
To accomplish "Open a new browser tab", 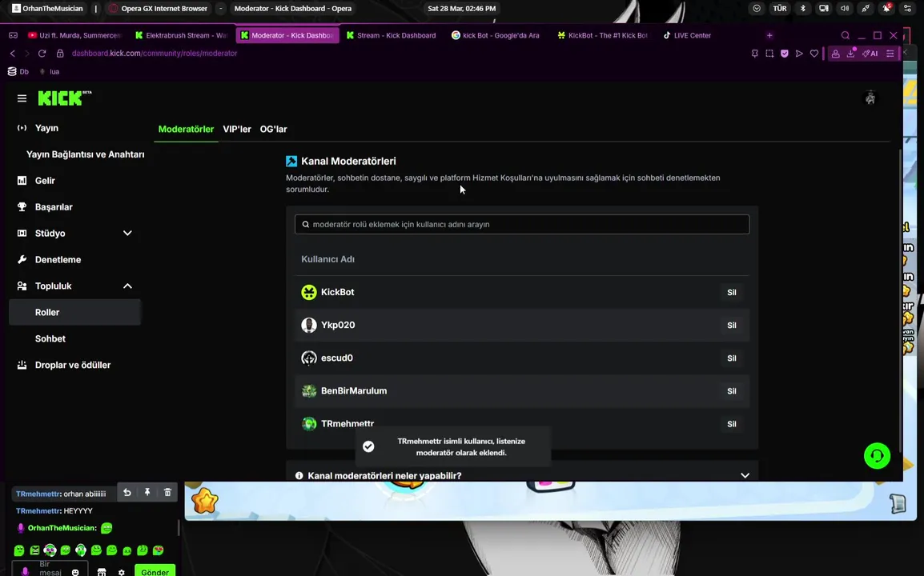I will (x=769, y=35).
